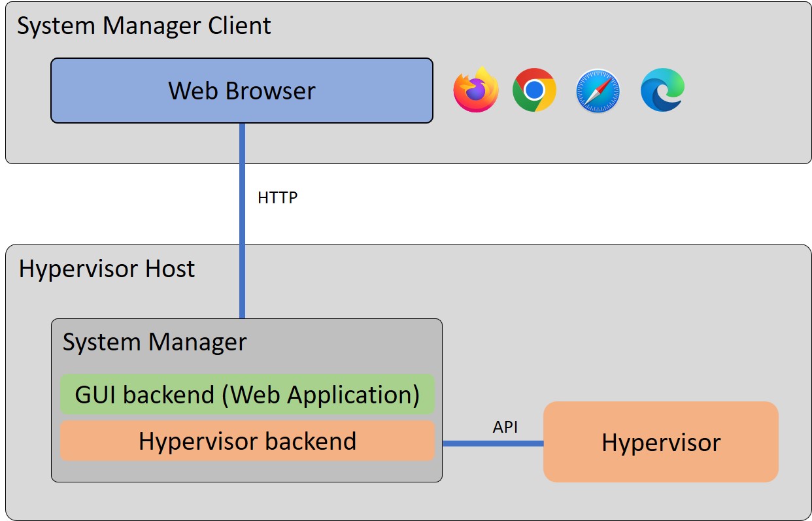Click the System Manager Client title
Screen dimensions: 812x521
[144, 26]
